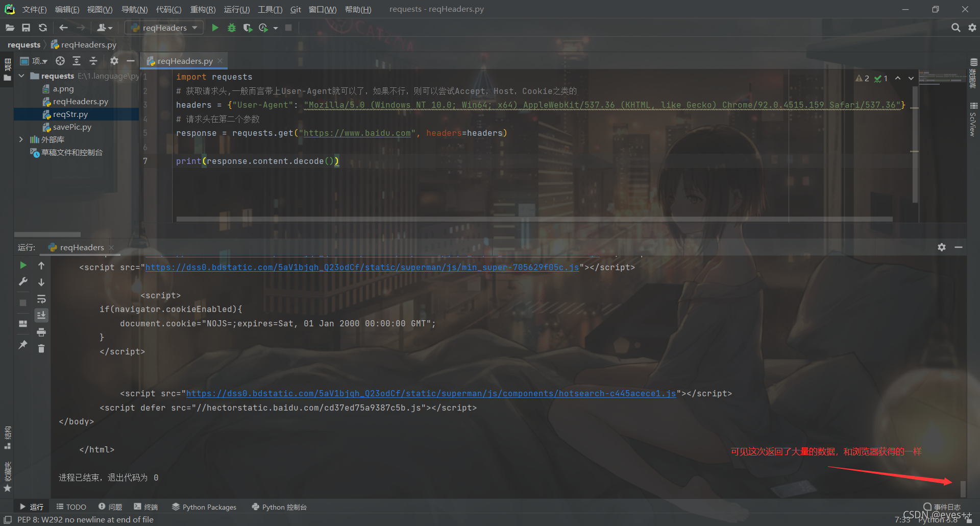
Task: Open the 问题 tool window
Action: pyautogui.click(x=110, y=507)
